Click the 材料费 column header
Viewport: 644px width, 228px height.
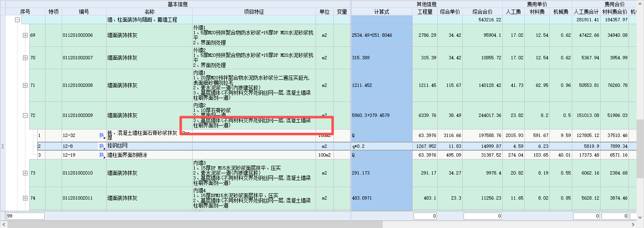point(537,12)
